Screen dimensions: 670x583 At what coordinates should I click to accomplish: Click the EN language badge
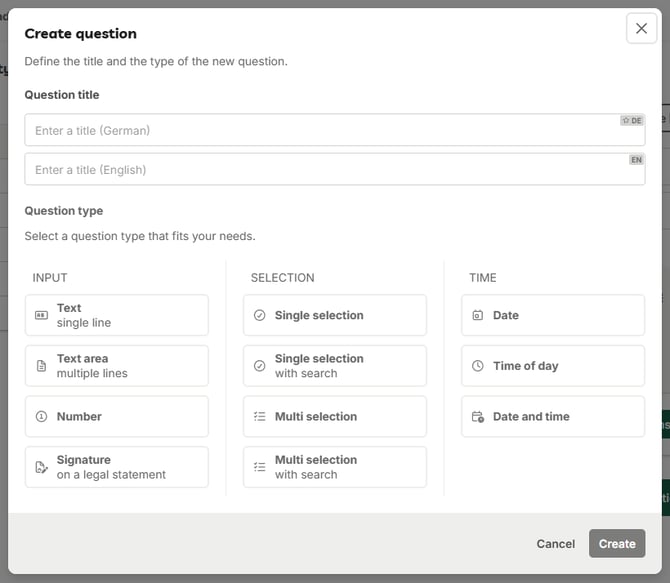click(636, 160)
